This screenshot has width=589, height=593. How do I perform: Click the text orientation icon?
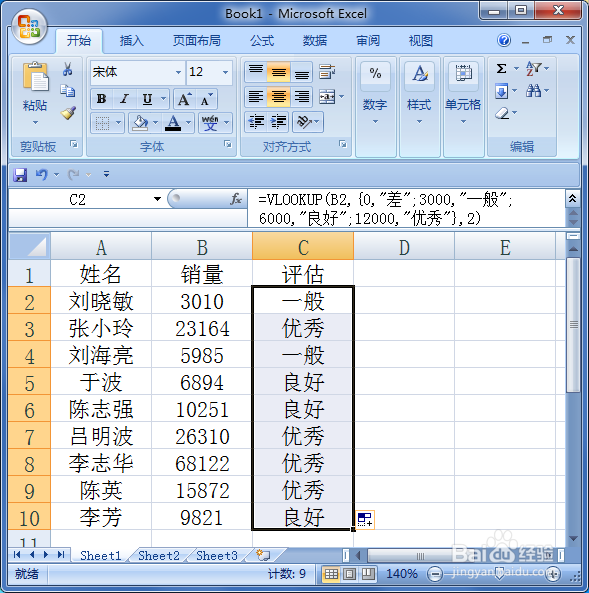[x=304, y=121]
